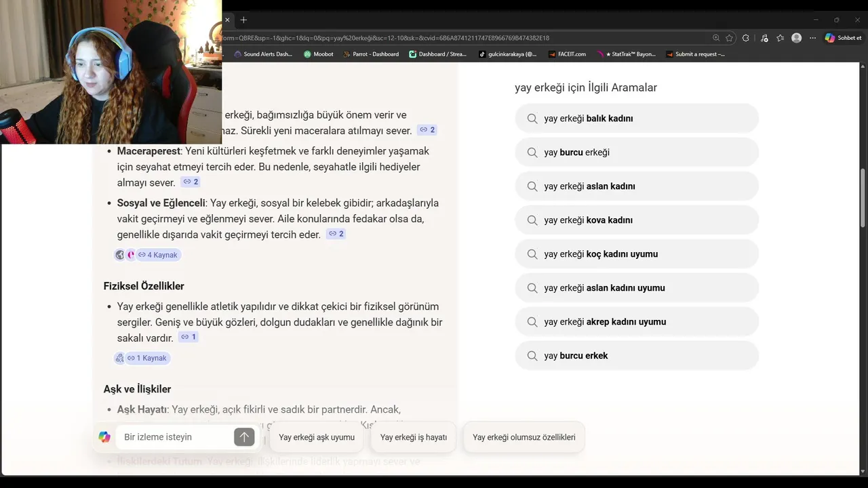Search related: yay erkeği aslan kadını

coord(637,186)
